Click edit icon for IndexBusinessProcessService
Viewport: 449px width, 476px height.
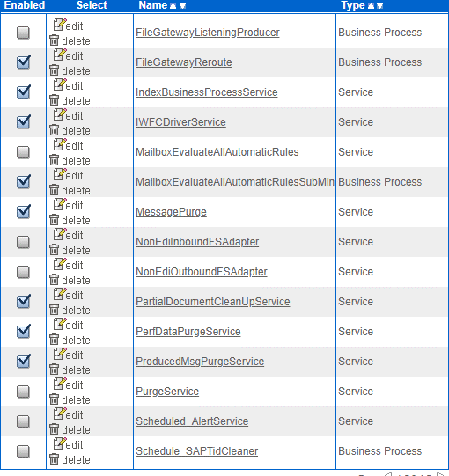[x=60, y=84]
